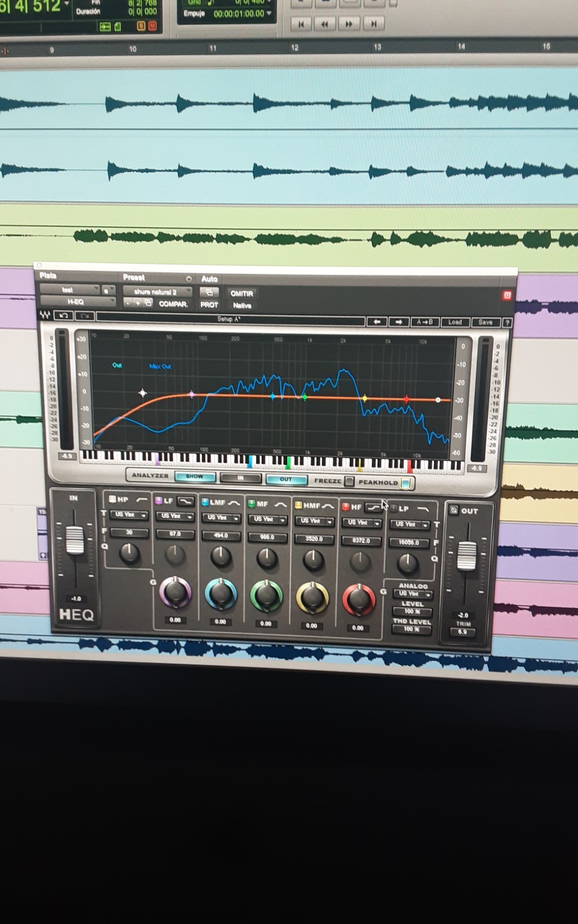Click the HP filter slope icon
Screen dimensions: 578x924
tap(142, 499)
